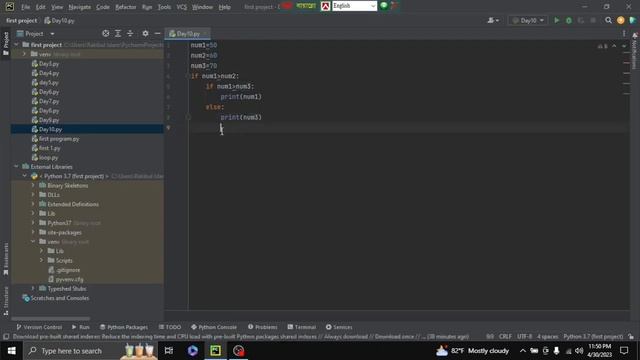Open the Day10 run configuration dropdown

coord(528,20)
